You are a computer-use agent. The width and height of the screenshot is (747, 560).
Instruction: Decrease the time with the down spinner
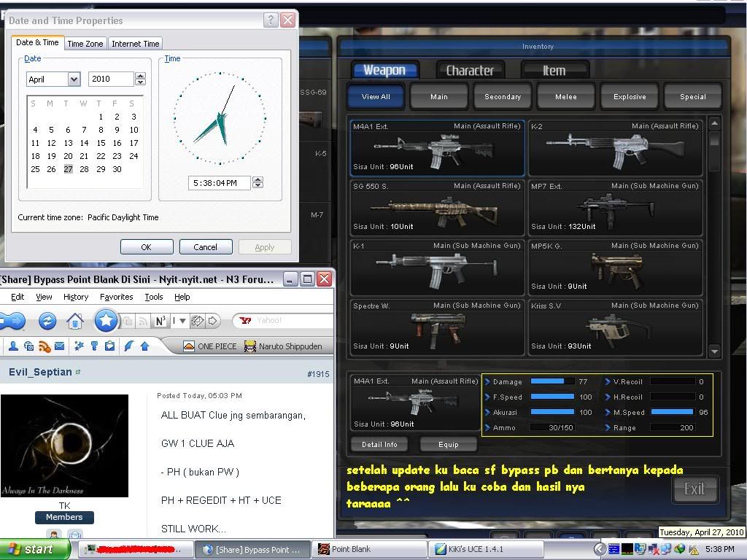coord(258,186)
